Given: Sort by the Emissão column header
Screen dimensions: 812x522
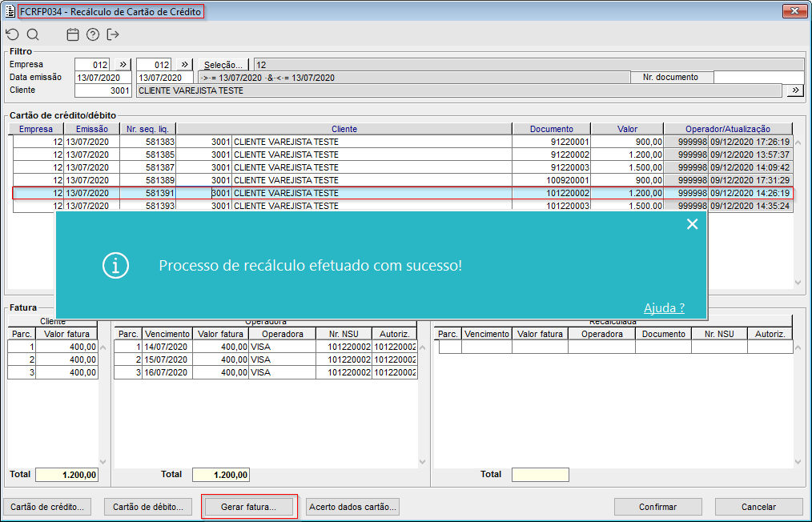Looking at the screenshot, I should (x=91, y=129).
